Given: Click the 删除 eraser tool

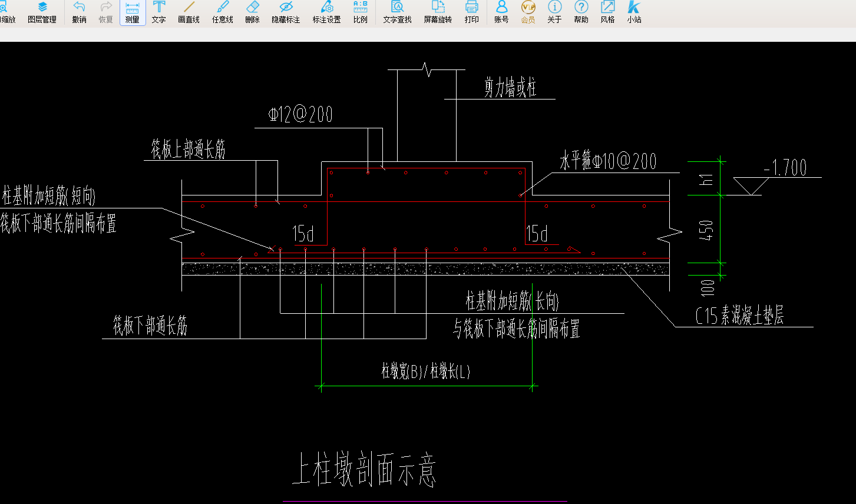Looking at the screenshot, I should click(252, 12).
